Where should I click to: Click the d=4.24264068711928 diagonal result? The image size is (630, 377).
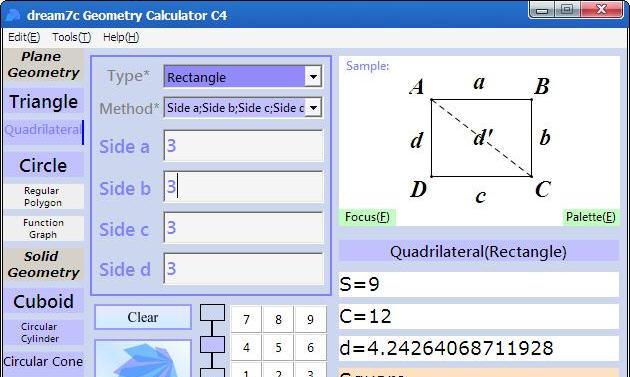(x=479, y=348)
